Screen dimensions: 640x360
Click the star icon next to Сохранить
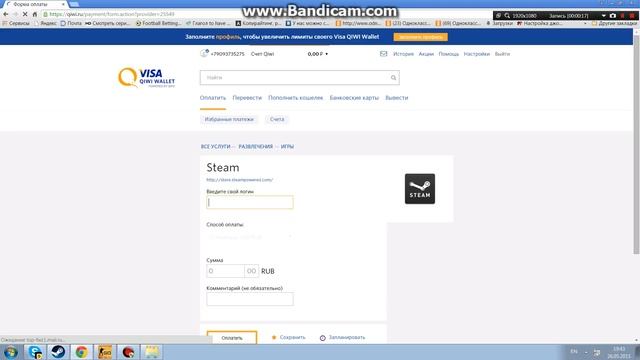pyautogui.click(x=274, y=337)
